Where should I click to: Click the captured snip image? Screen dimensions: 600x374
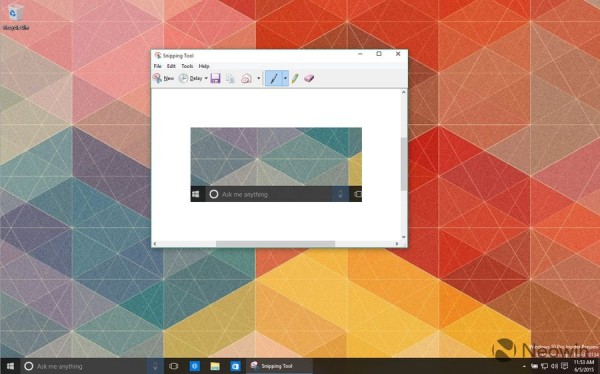[x=276, y=165]
